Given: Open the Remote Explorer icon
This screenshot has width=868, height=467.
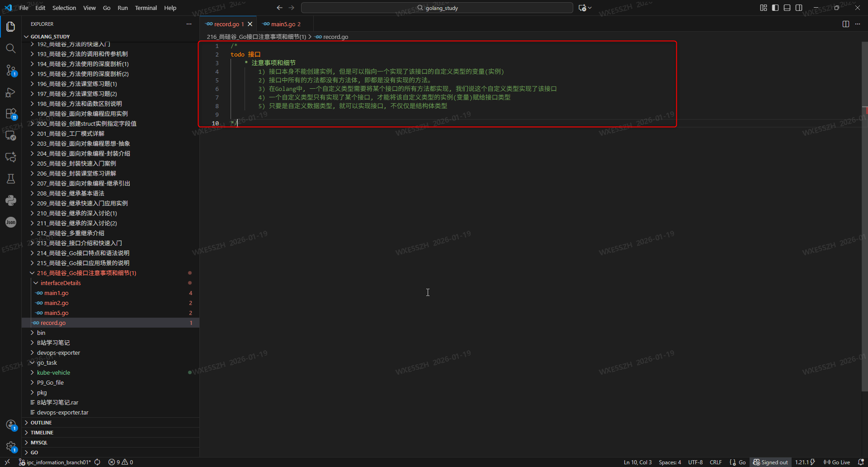Looking at the screenshot, I should (11, 135).
